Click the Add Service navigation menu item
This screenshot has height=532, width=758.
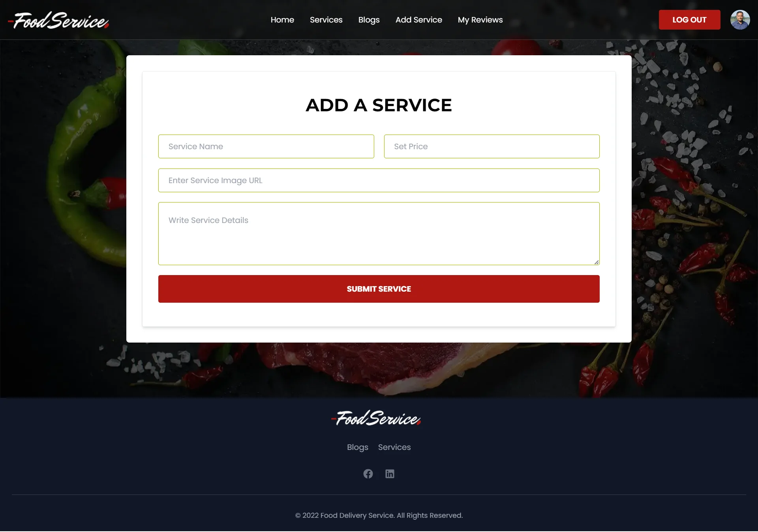point(419,20)
